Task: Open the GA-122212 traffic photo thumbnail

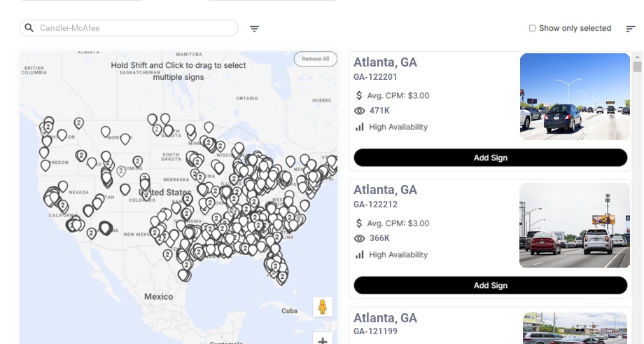Action: [x=575, y=225]
